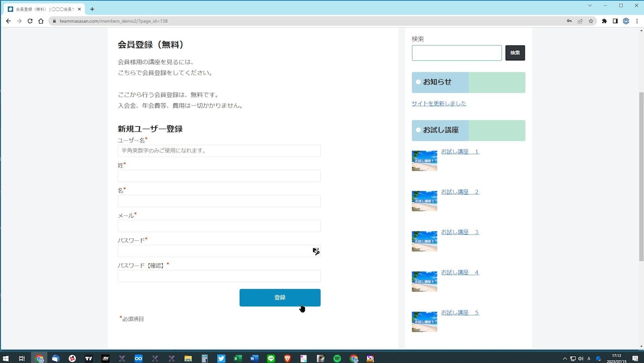
Task: Open the サイトを更新しました link
Action: click(x=439, y=104)
